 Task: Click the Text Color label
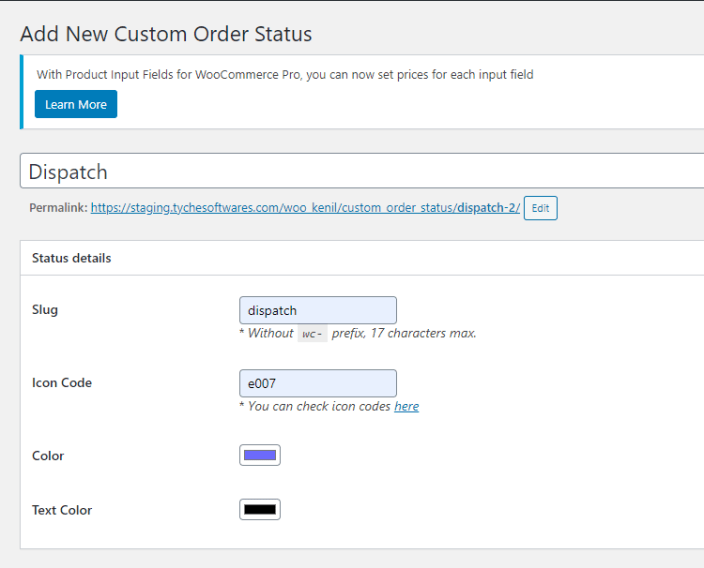[x=62, y=510]
